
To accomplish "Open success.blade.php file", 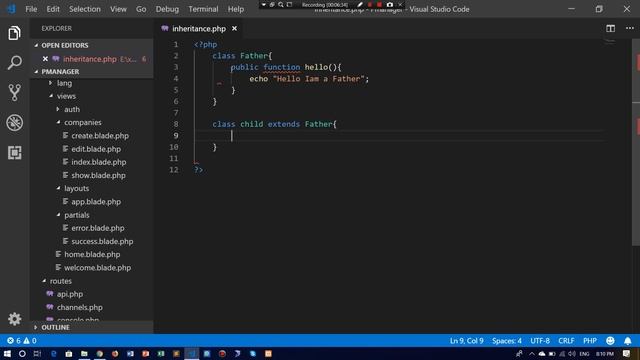I will 102,241.
